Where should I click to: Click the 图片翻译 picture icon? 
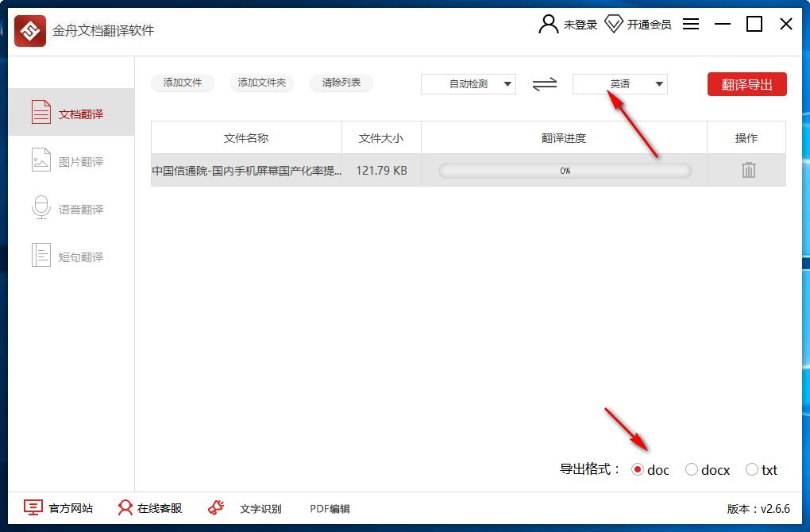click(x=40, y=160)
